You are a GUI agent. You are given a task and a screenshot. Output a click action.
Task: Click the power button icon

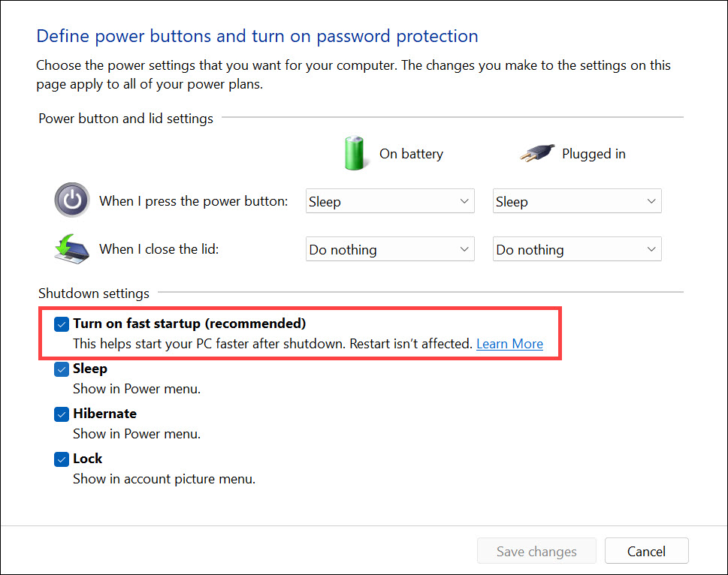[71, 201]
